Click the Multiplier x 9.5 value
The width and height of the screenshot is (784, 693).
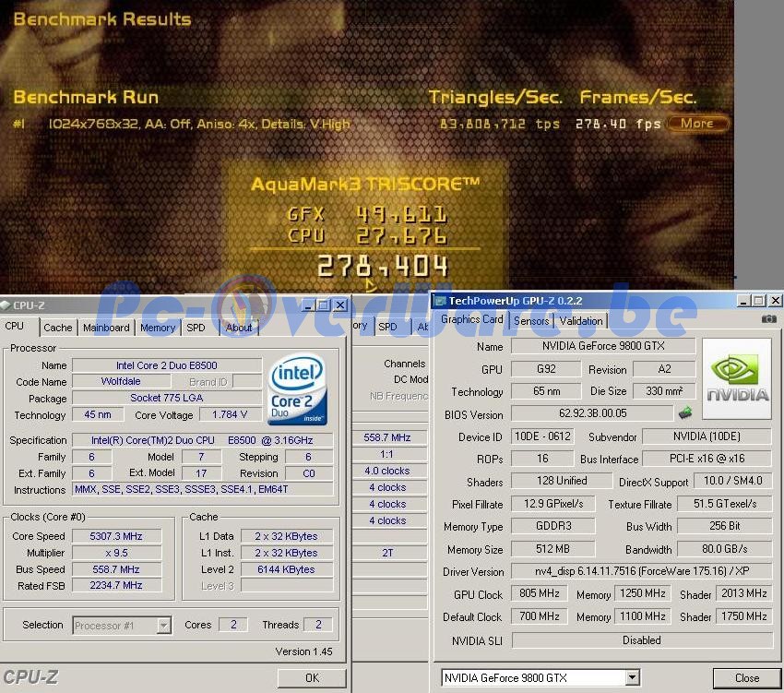tap(116, 553)
